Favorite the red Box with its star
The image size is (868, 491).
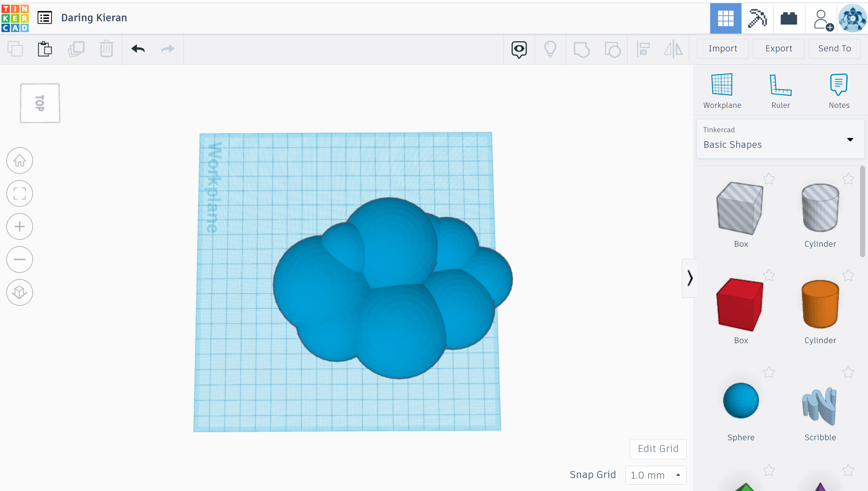(769, 275)
